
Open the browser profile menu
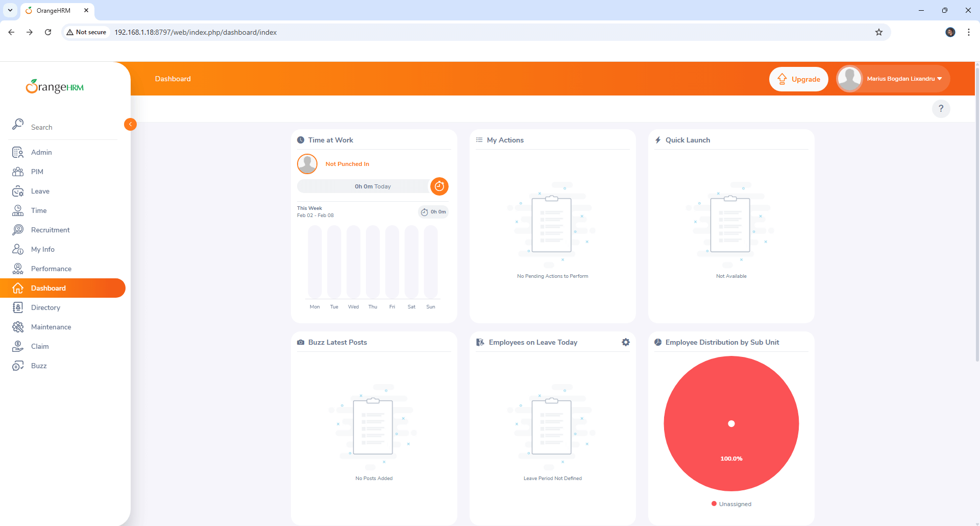tap(950, 32)
